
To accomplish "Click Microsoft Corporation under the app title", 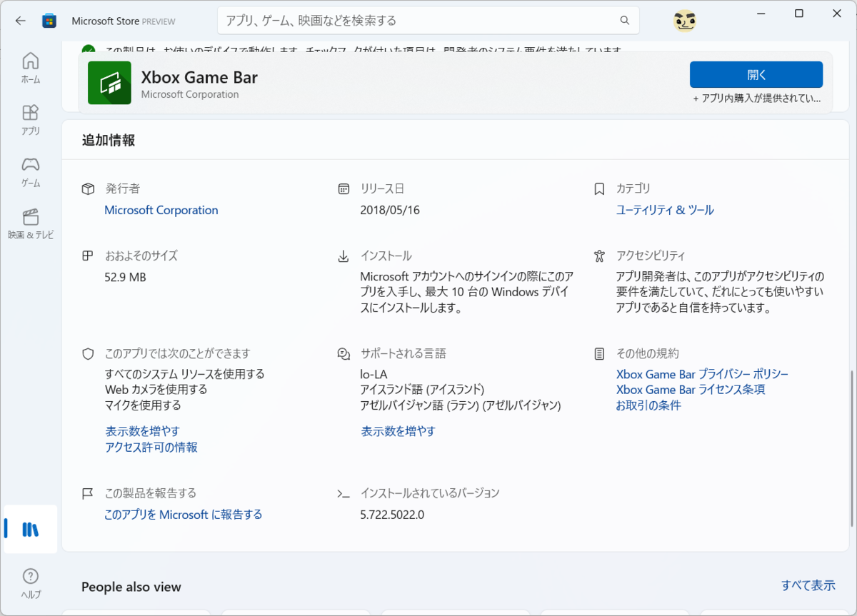I will 190,94.
